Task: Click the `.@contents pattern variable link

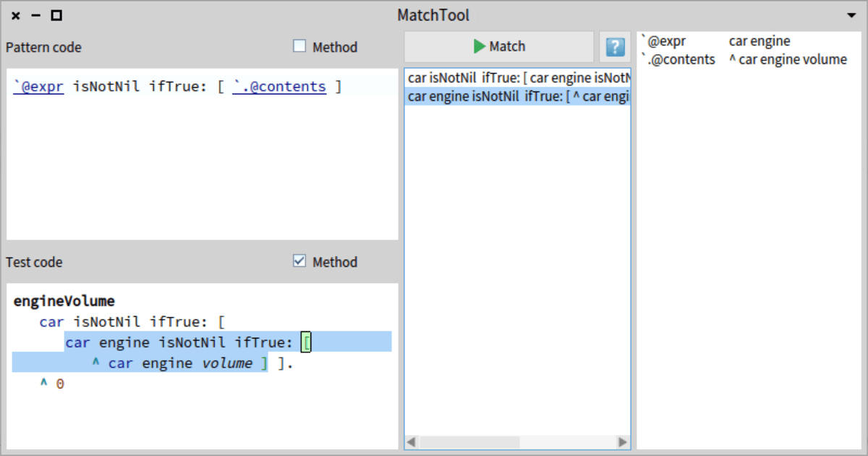Action: pos(279,87)
